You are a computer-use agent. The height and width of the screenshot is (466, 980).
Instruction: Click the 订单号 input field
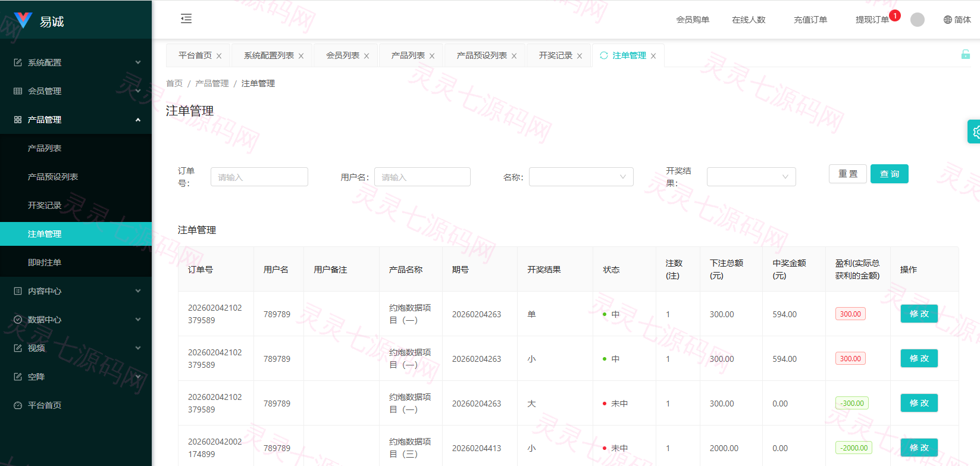259,177
